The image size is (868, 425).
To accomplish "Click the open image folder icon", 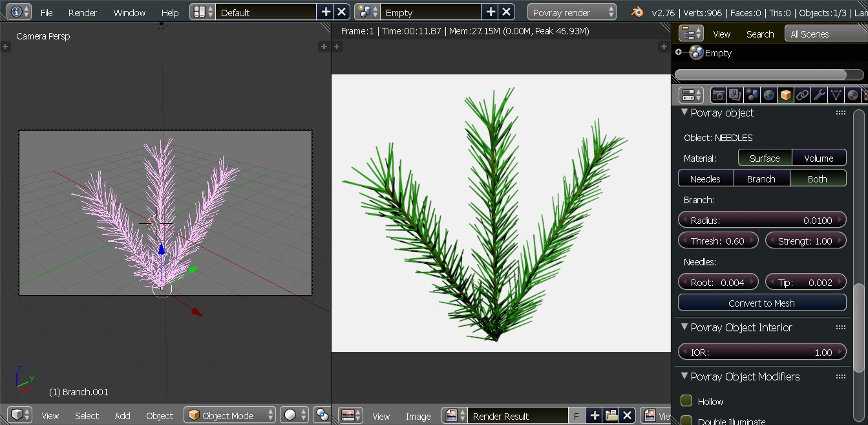I will point(611,415).
